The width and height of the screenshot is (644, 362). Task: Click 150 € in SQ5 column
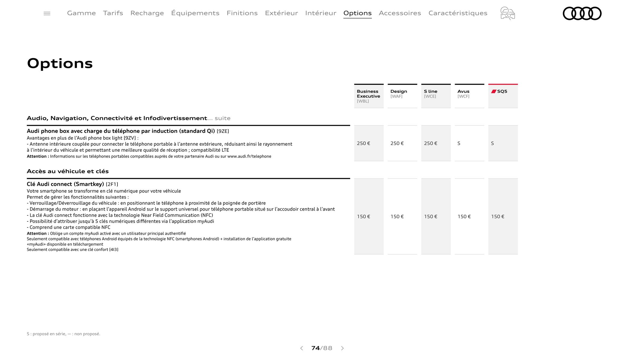click(x=497, y=217)
